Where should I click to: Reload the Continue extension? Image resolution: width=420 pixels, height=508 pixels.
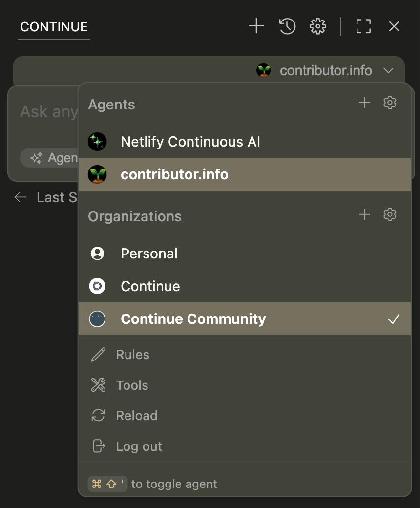[137, 416]
